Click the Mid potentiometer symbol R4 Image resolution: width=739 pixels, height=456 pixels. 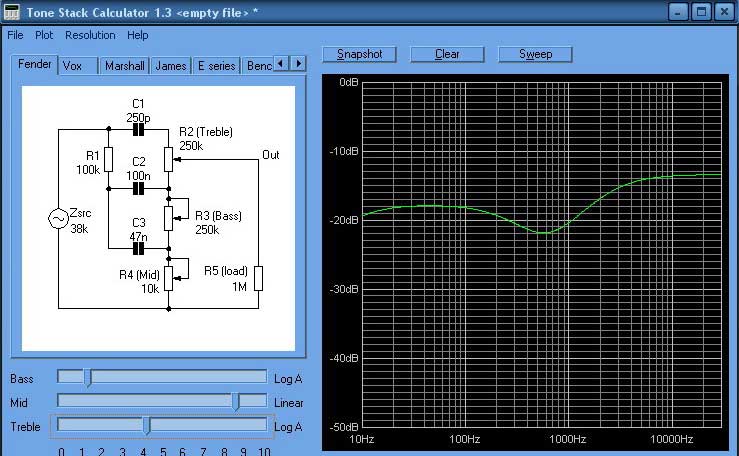coord(169,278)
